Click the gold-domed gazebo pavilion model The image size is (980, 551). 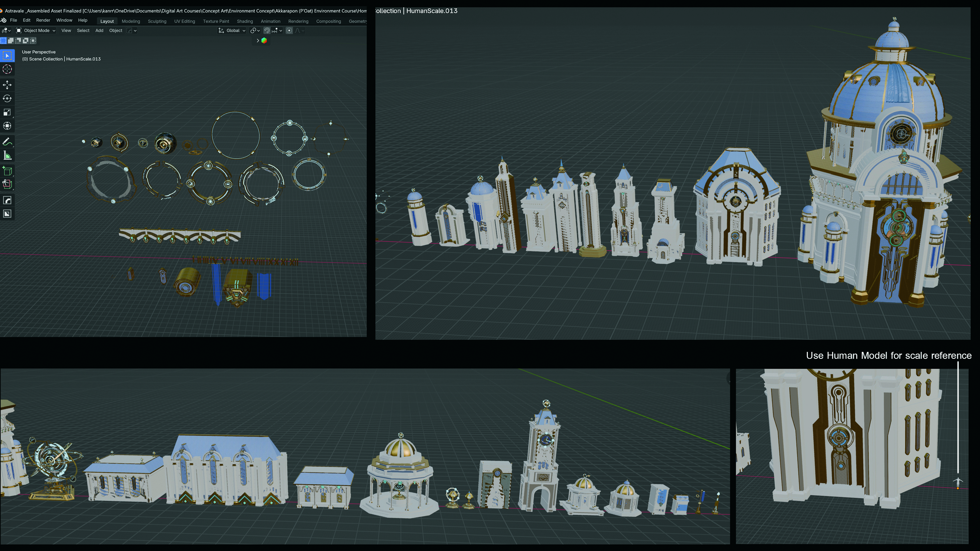pos(399,476)
